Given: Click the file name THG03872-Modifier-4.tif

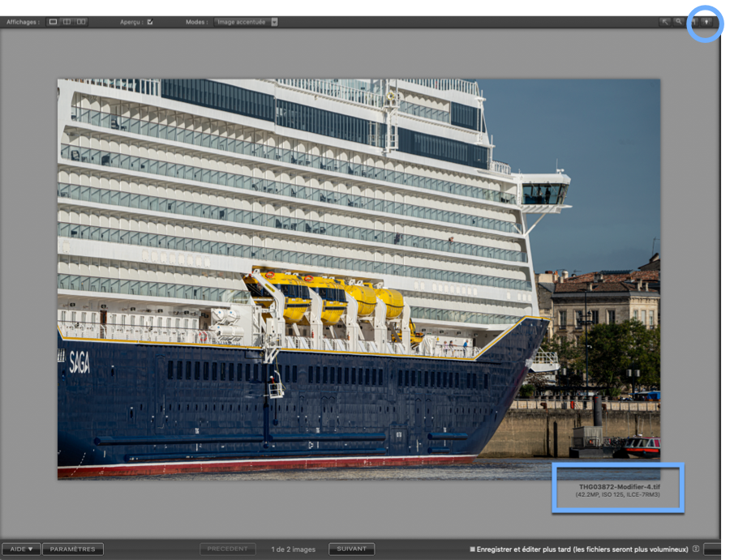Looking at the screenshot, I should point(619,487).
